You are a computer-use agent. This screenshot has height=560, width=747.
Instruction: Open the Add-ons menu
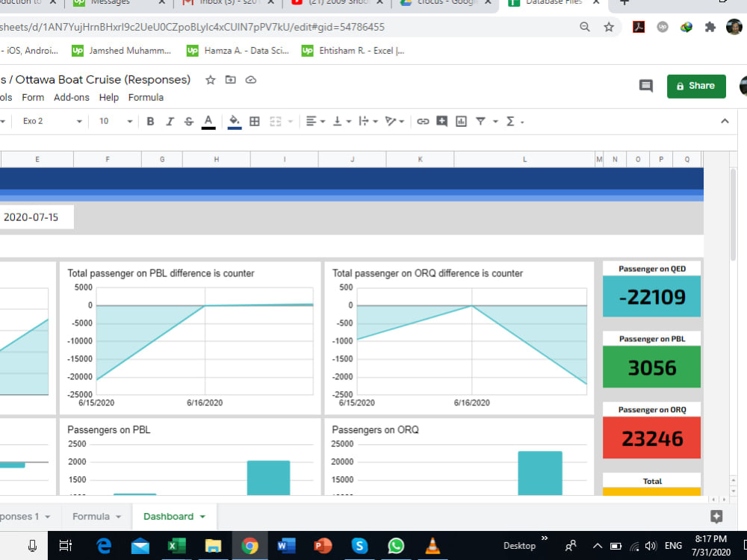72,97
